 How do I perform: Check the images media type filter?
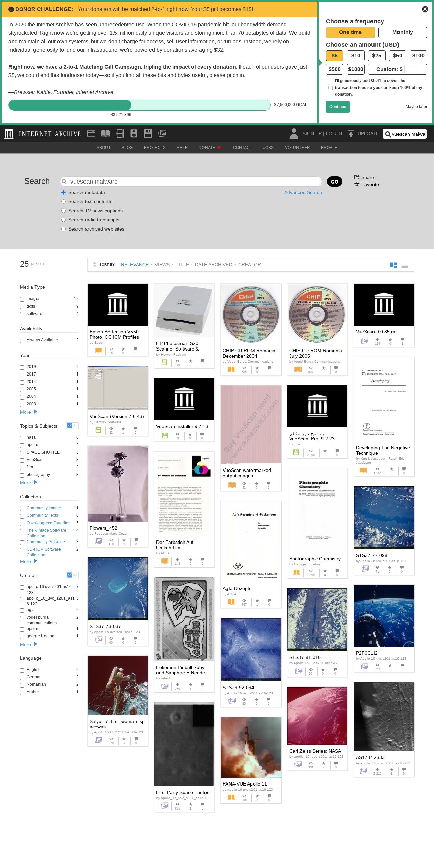point(22,299)
